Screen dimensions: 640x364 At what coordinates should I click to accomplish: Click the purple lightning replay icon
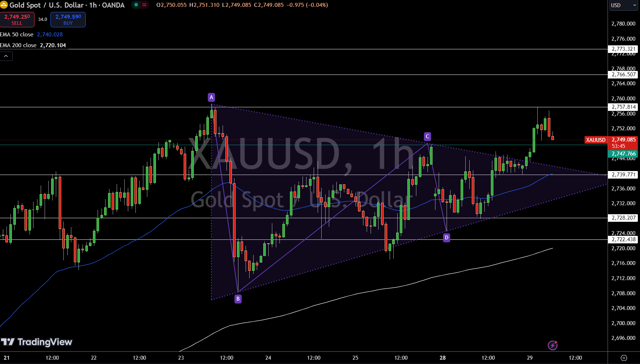tap(553, 345)
